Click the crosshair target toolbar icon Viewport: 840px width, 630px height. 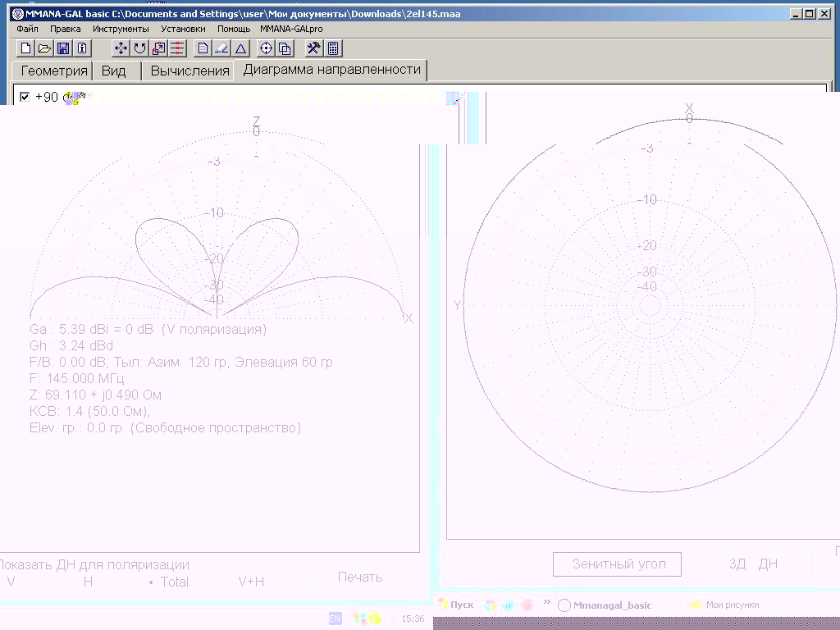266,48
